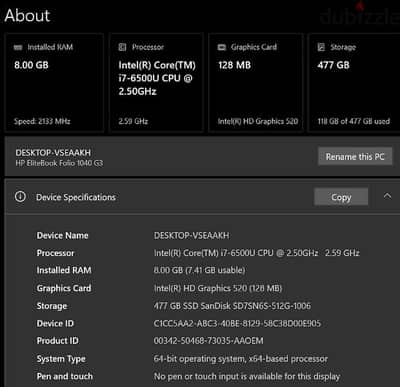Select the Speed: 2133 MHz text
400x387 pixels.
click(x=42, y=121)
